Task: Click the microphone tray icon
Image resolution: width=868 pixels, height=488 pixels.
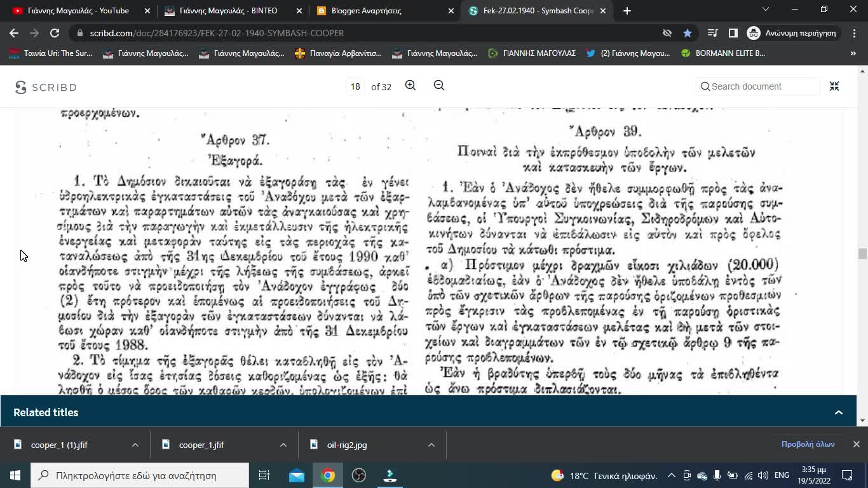Action: coord(717,475)
